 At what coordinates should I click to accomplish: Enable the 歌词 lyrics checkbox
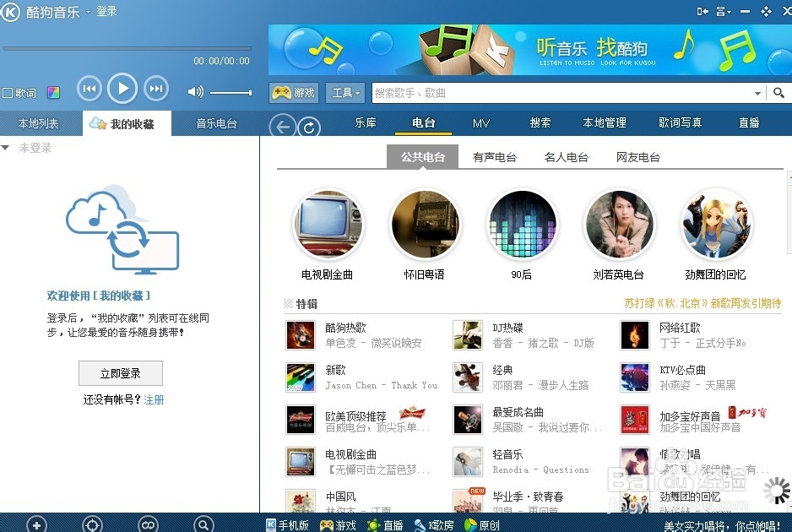8,93
